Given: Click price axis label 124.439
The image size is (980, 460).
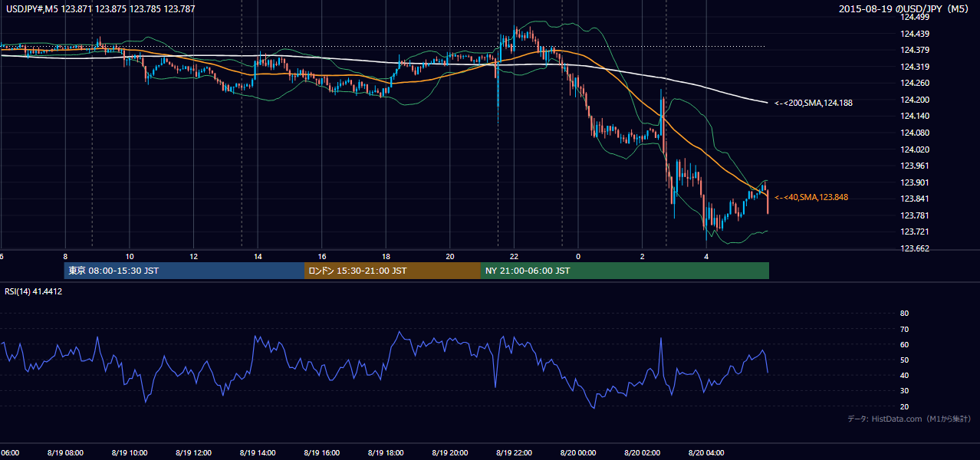Looking at the screenshot, I should click(914, 34).
